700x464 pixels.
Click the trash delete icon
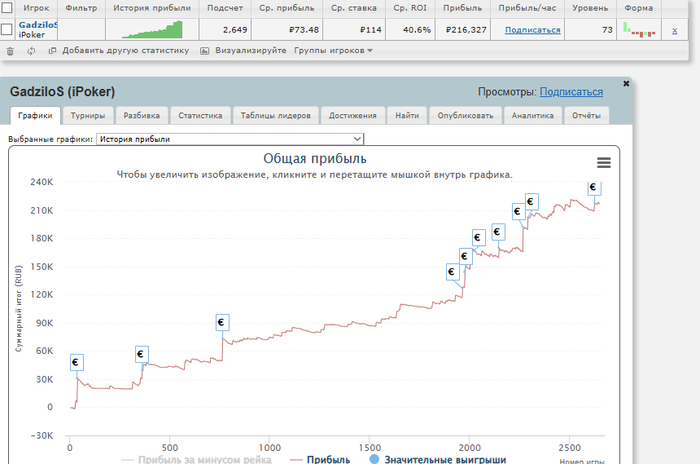(10, 49)
